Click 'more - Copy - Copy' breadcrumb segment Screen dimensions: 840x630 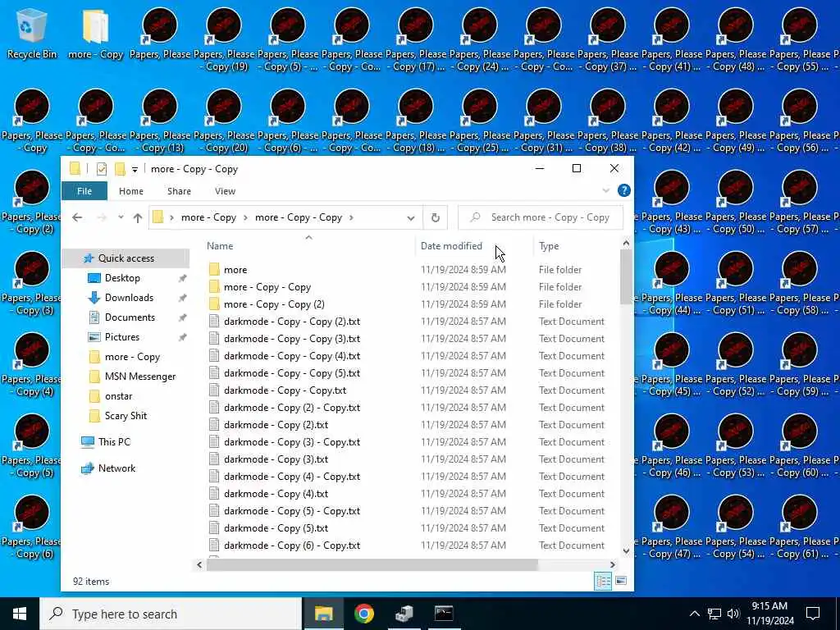299,217
